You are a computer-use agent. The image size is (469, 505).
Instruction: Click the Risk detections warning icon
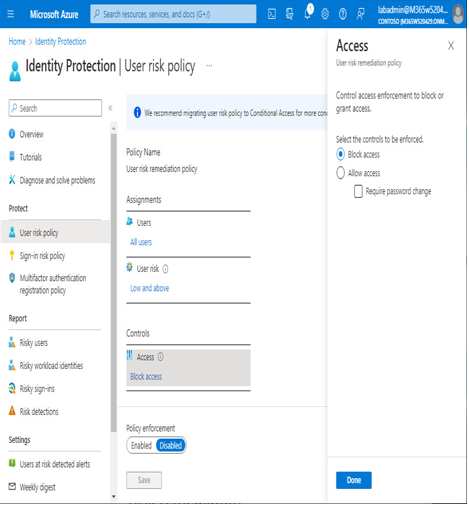click(12, 411)
